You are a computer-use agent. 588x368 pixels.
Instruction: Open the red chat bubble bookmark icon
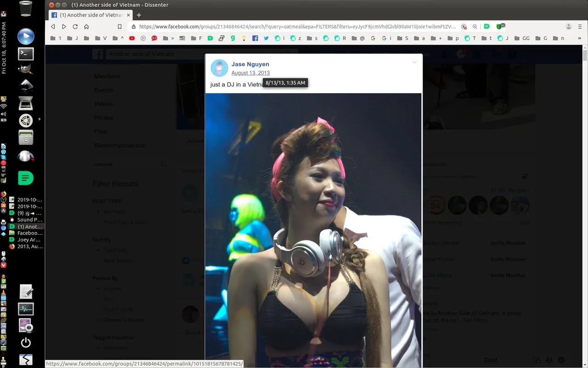click(x=154, y=38)
